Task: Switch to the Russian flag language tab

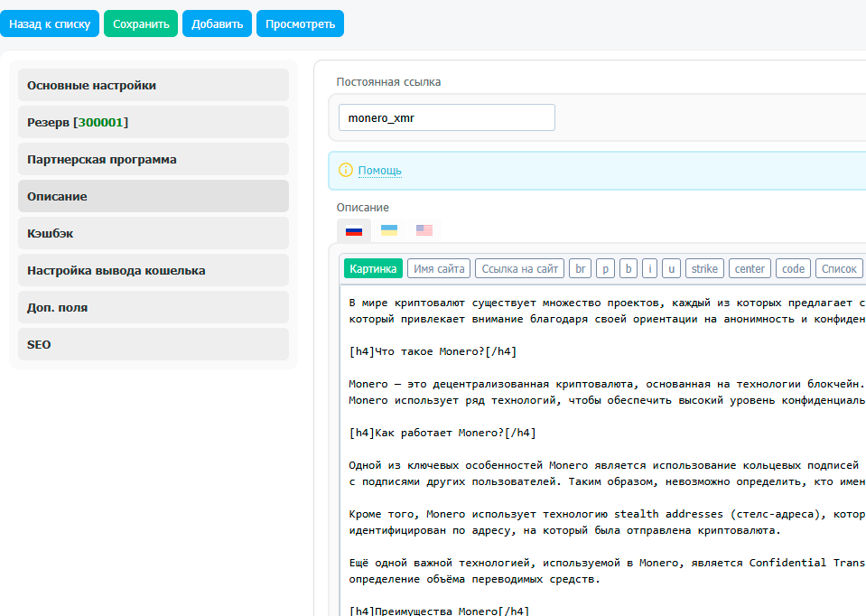Action: tap(354, 230)
